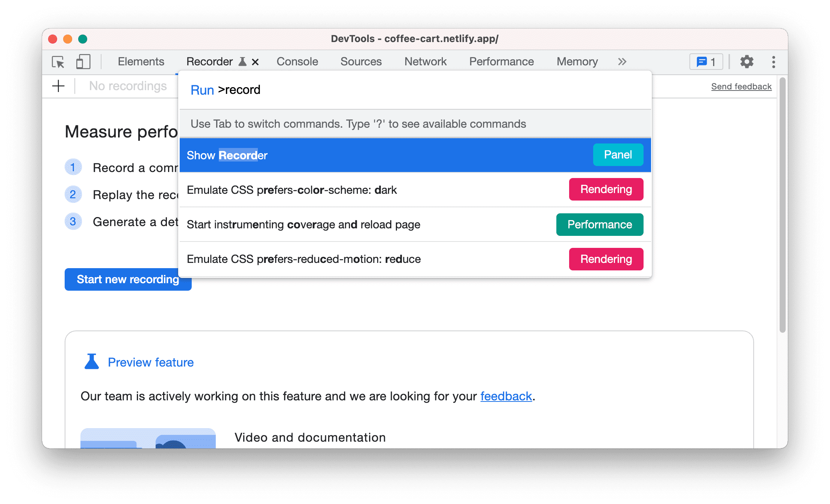Click Start new recording button
Viewport: 830px width, 504px height.
[x=128, y=279]
